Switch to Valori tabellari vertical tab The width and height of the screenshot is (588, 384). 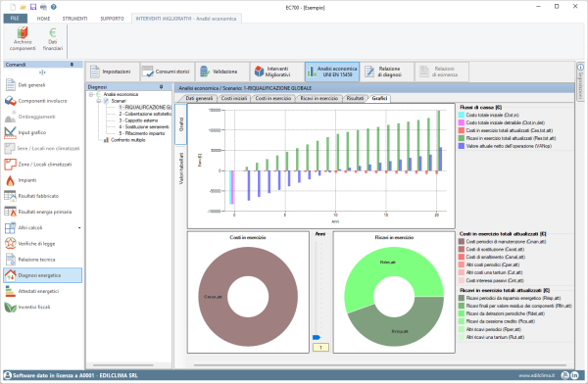pyautogui.click(x=181, y=168)
